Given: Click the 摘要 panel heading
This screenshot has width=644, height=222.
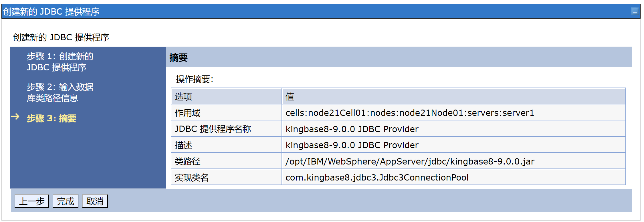Looking at the screenshot, I should point(179,58).
